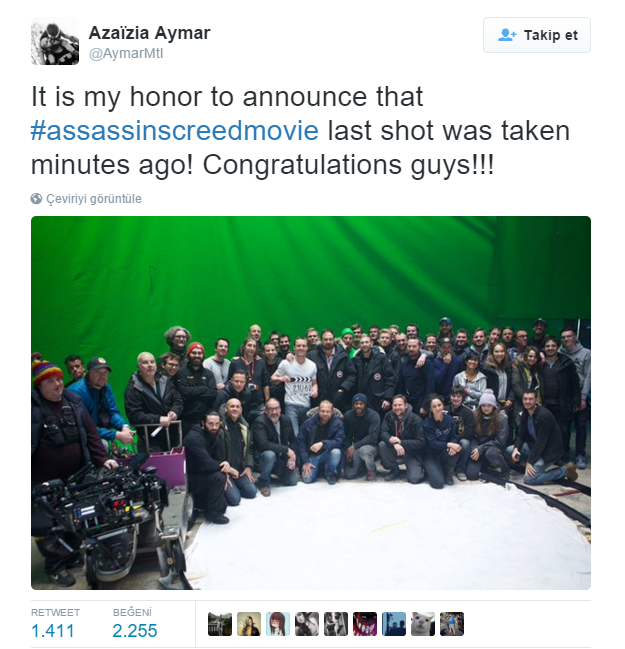View the 1.411 retweet count
625x649 pixels.
(x=53, y=631)
